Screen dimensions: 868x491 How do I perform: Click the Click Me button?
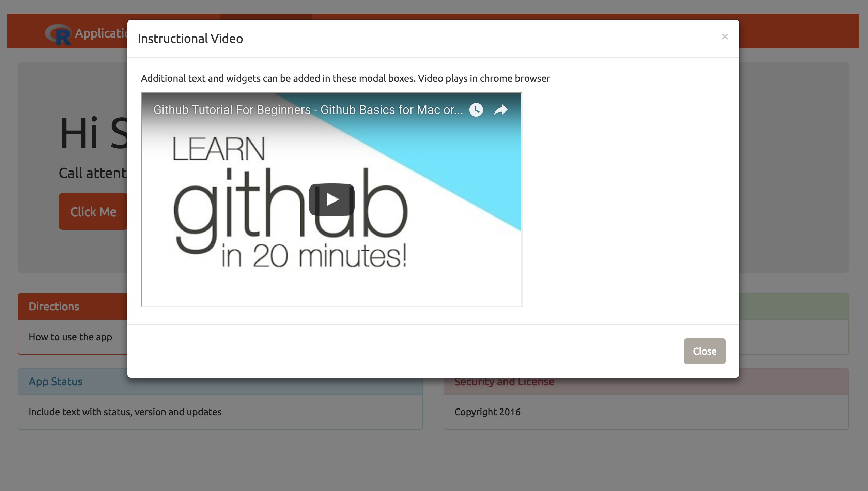93,211
